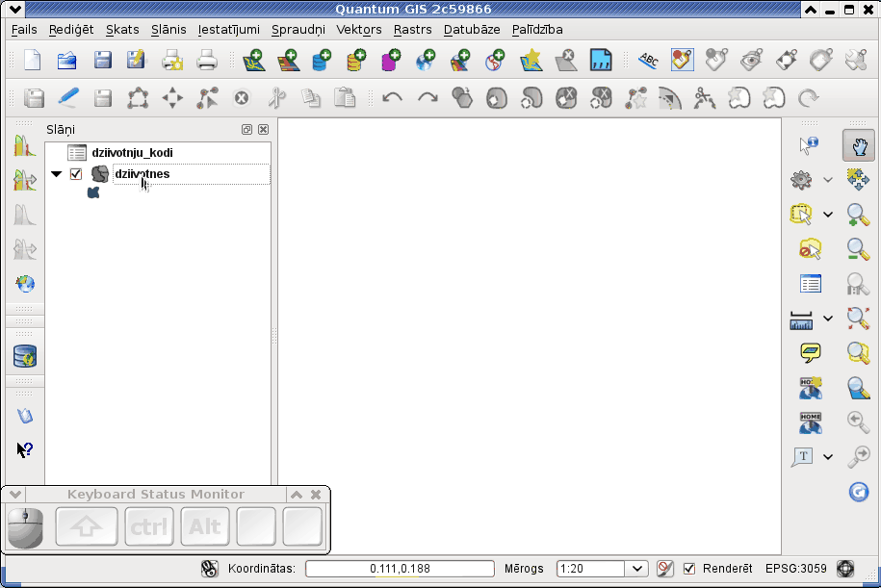
Task: Open the Vektors menu
Action: 359,30
